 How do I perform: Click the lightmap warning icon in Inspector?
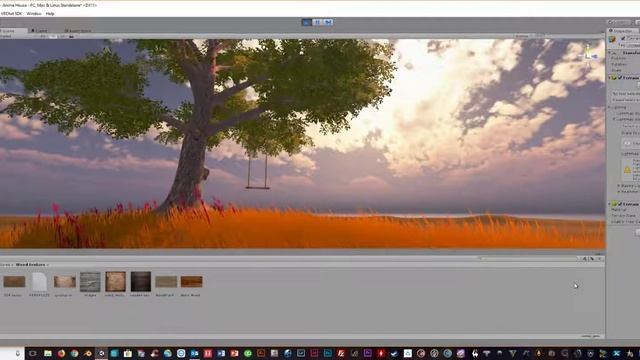(x=627, y=169)
